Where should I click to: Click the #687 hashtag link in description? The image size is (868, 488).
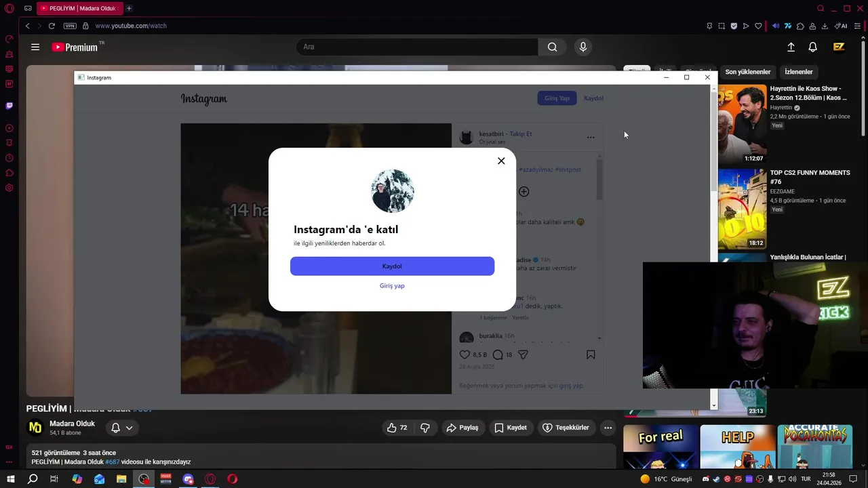112,462
